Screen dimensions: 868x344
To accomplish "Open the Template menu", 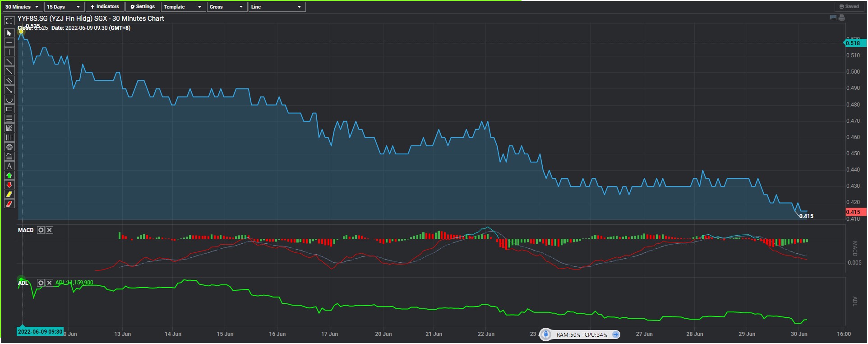I will pos(182,7).
